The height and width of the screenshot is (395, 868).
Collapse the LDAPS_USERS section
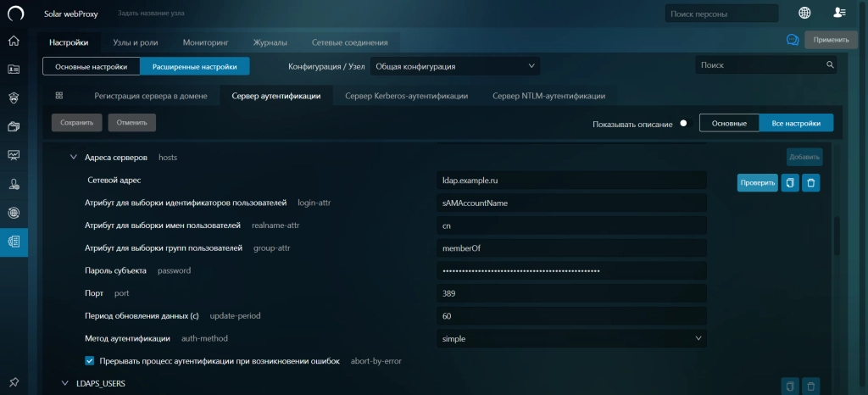pos(64,383)
